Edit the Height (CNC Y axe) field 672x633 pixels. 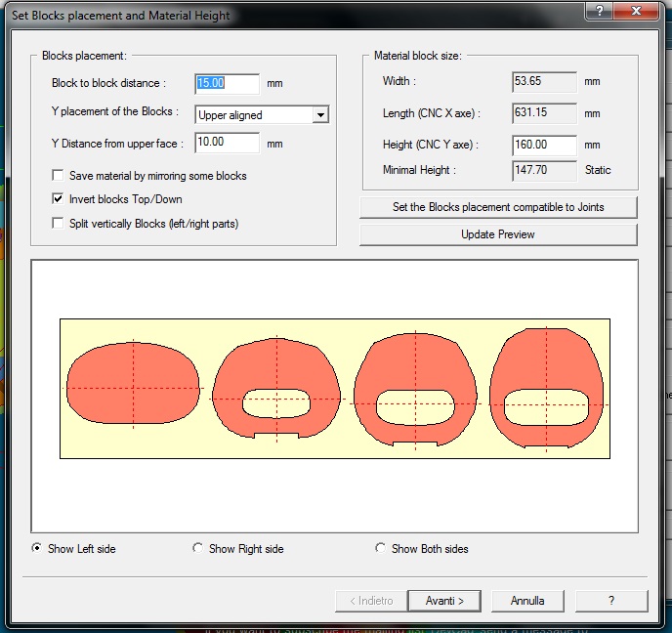tap(543, 145)
